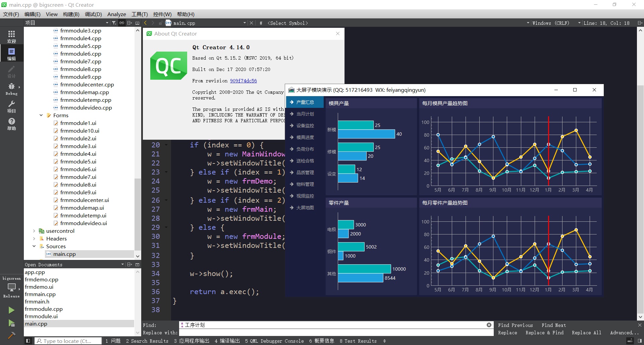Click the green Run button
This screenshot has height=345, width=644.
(11, 310)
